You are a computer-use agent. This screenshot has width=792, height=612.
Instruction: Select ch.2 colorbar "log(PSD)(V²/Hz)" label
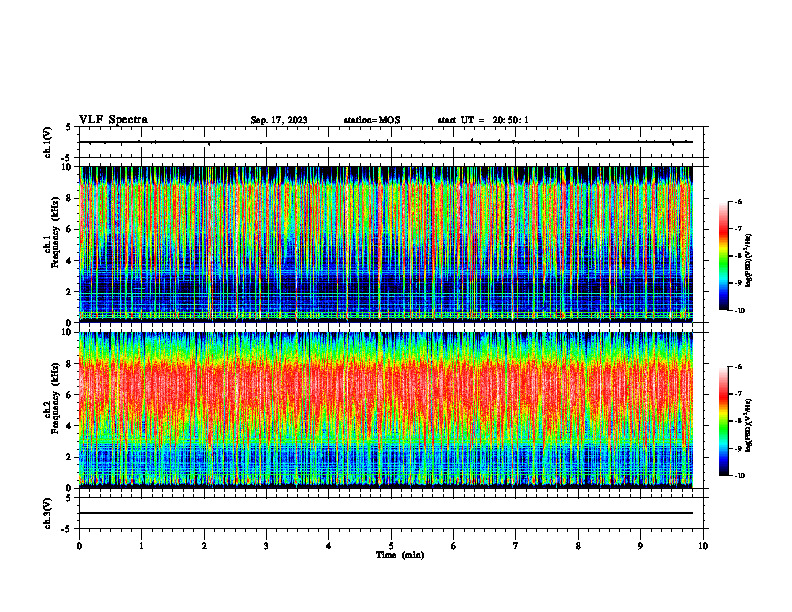click(x=749, y=426)
